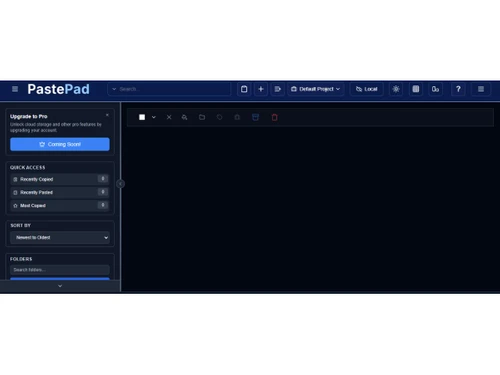Viewport: 500px width, 375px height.
Task: Open Recently Copied quick access
Action: 60,179
